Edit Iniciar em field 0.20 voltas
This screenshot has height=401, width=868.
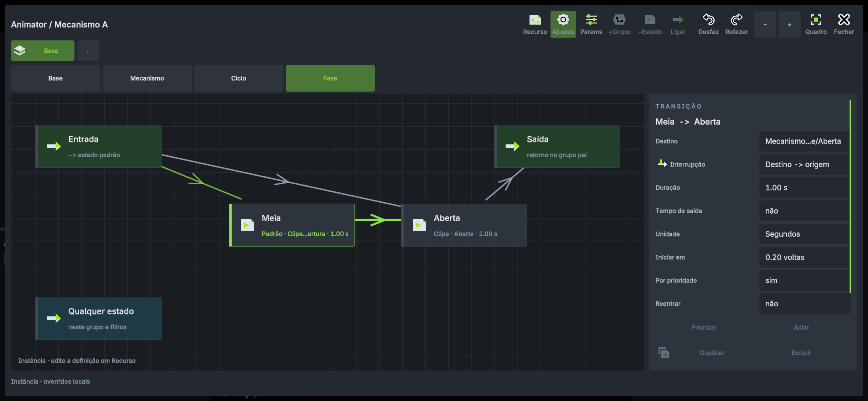click(805, 257)
